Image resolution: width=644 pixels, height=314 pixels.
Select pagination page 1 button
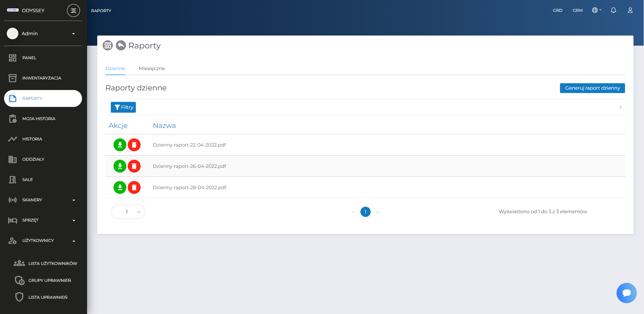365,212
